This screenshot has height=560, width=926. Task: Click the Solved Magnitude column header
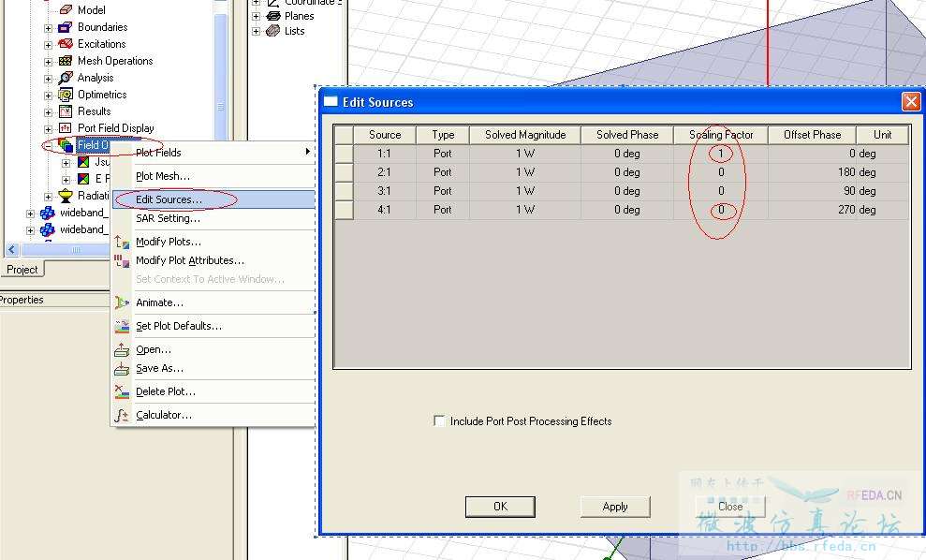tap(525, 135)
